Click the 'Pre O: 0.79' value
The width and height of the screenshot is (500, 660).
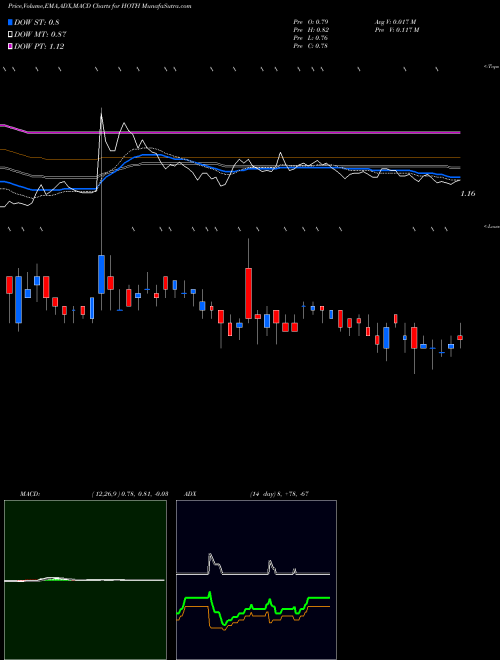311,21
